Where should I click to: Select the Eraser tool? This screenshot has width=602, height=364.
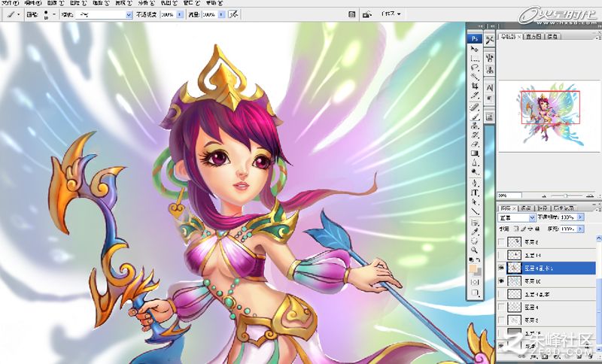475,144
